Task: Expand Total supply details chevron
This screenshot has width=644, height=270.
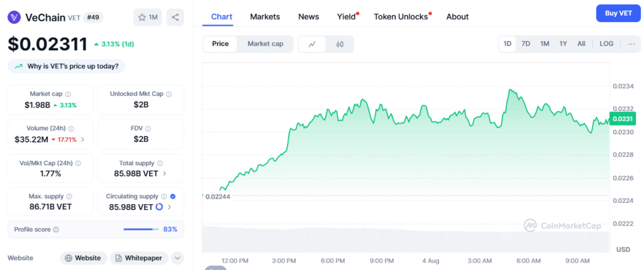Action: (165, 173)
